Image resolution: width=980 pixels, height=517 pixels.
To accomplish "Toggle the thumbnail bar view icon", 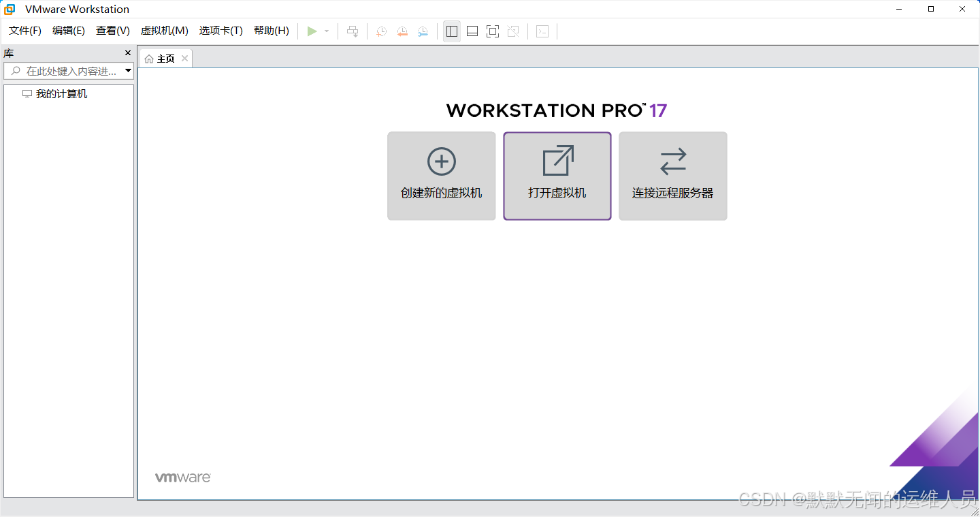I will point(472,31).
